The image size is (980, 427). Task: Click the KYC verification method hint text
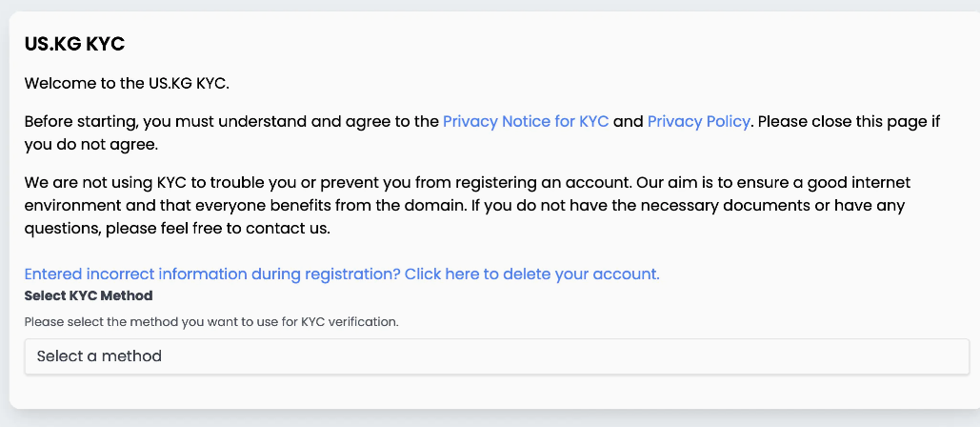210,322
